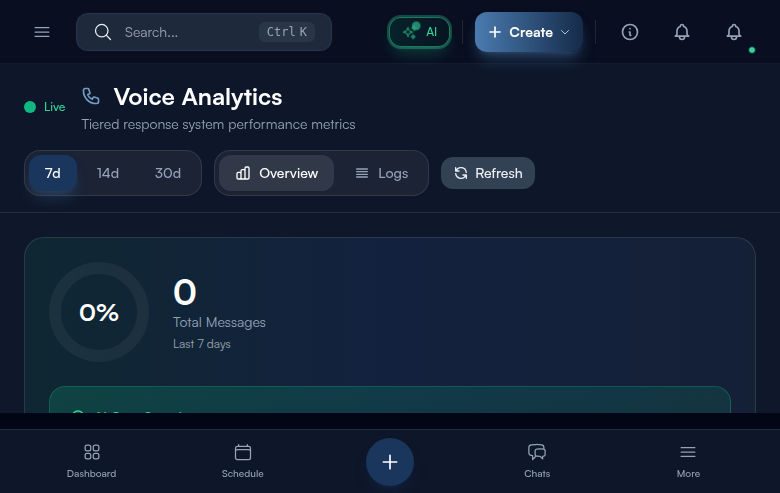Open the AI assistant sparkle button

click(420, 32)
